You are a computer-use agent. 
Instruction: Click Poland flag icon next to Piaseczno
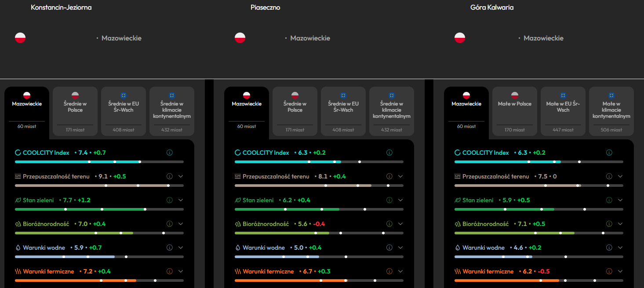pyautogui.click(x=240, y=38)
